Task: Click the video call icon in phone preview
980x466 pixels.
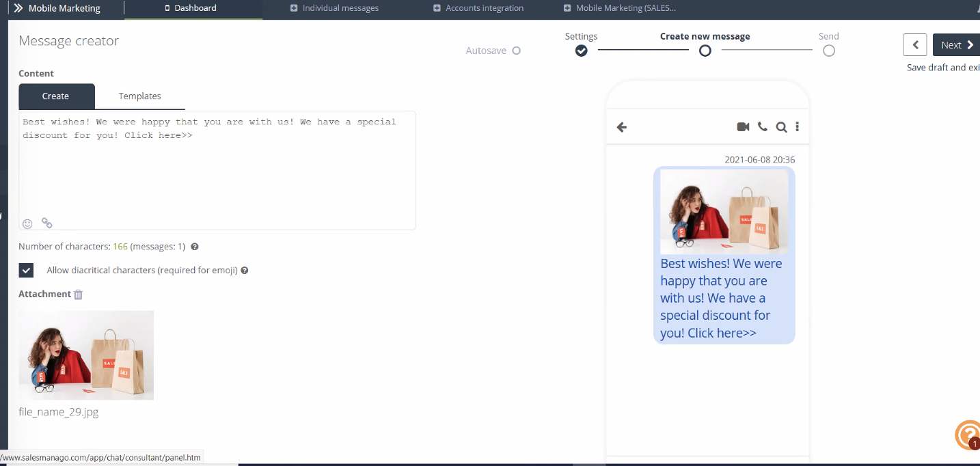Action: click(743, 127)
